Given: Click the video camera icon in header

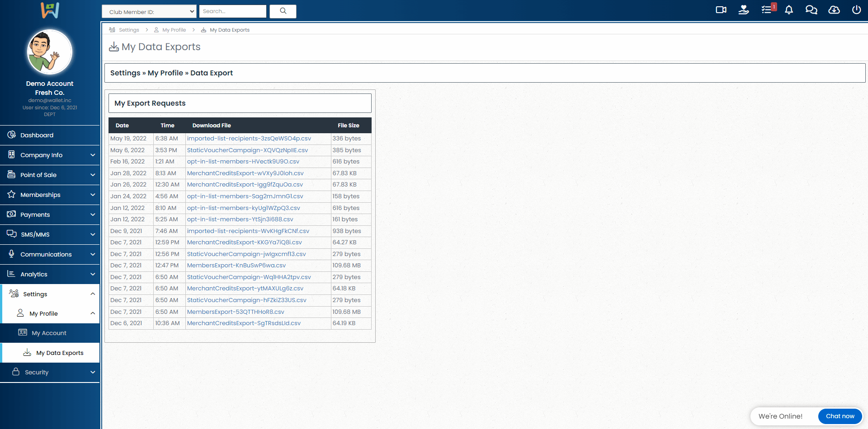Looking at the screenshot, I should [721, 10].
